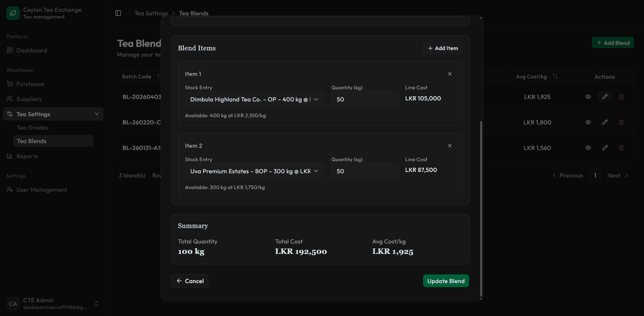Viewport: 644px width, 316px height.
Task: Open the Reports section
Action: (x=27, y=156)
